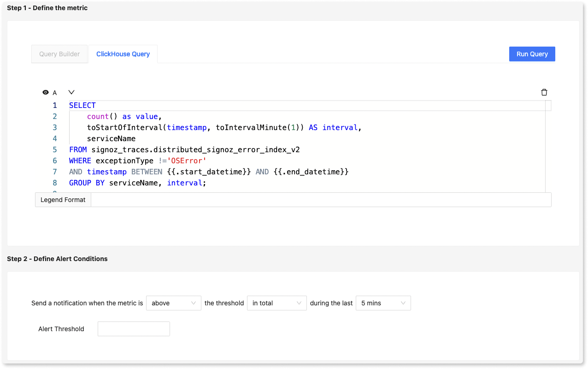Focus the Alert Threshold input box
588x369 pixels.
[x=134, y=329]
